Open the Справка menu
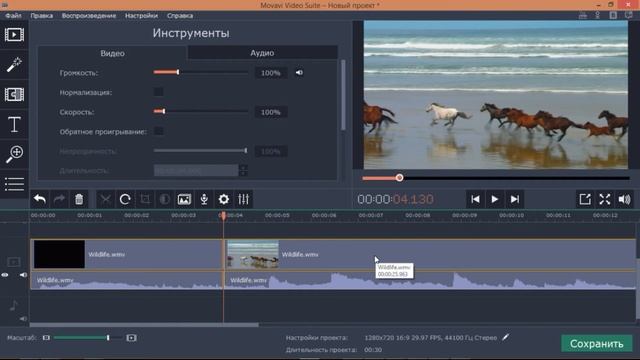 pyautogui.click(x=180, y=16)
